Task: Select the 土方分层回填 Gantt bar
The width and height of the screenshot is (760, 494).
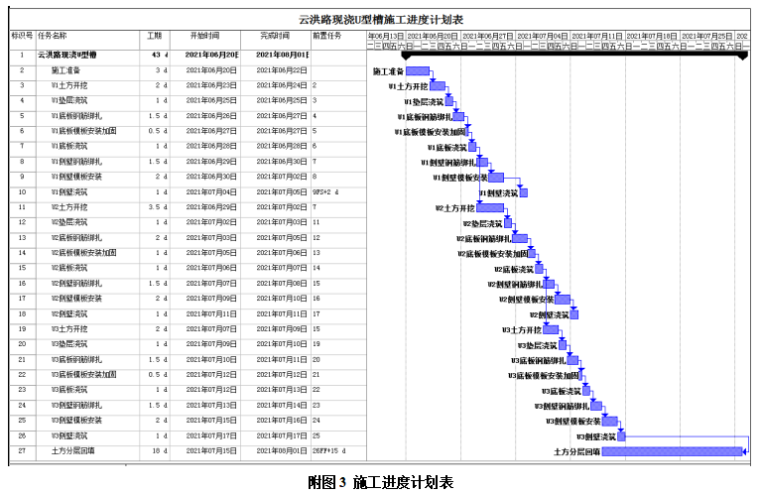Action: click(672, 452)
